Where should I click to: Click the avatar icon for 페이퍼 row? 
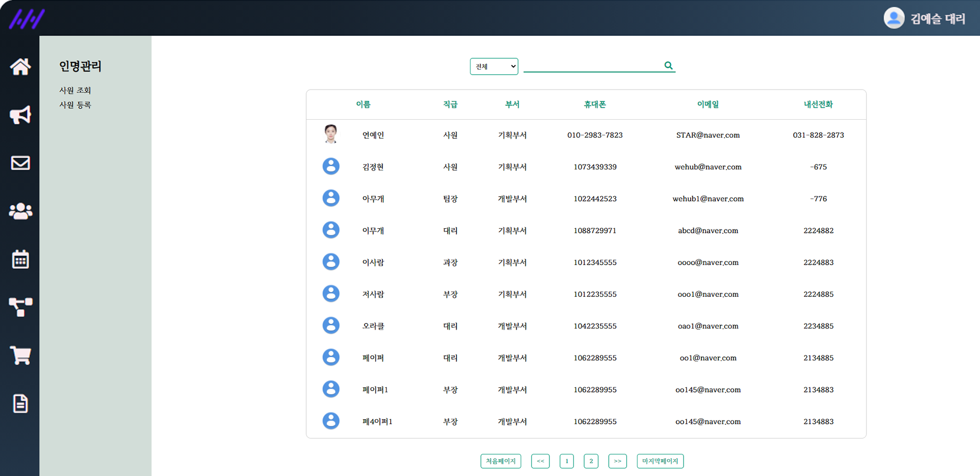click(331, 357)
